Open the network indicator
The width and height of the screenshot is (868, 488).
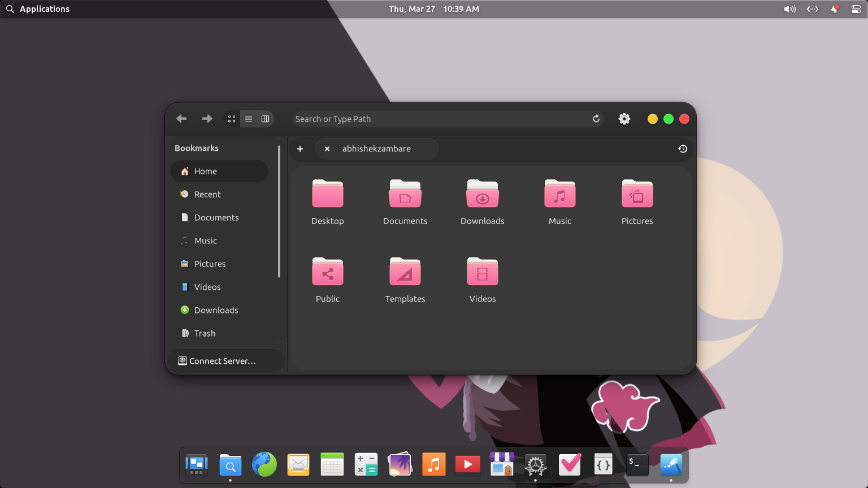click(x=813, y=9)
